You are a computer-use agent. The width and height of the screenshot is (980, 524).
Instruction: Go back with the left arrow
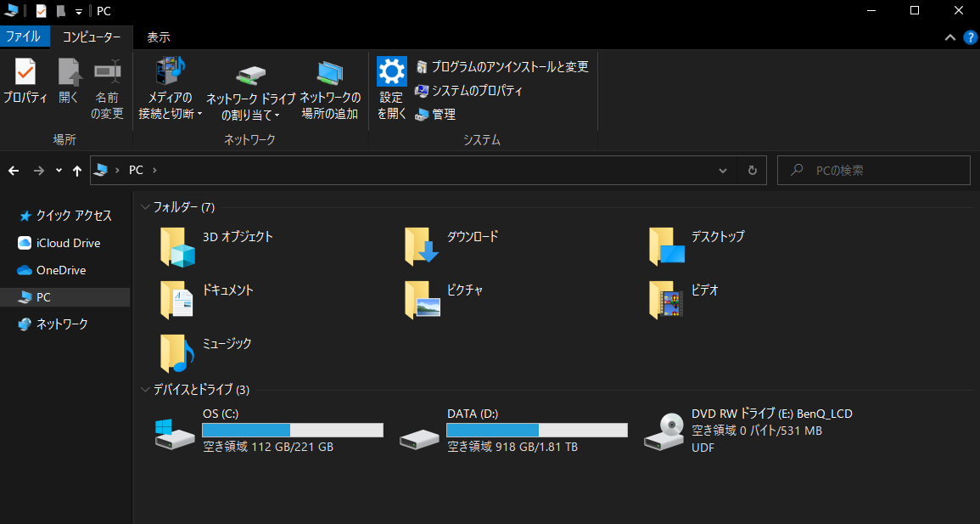coord(14,171)
